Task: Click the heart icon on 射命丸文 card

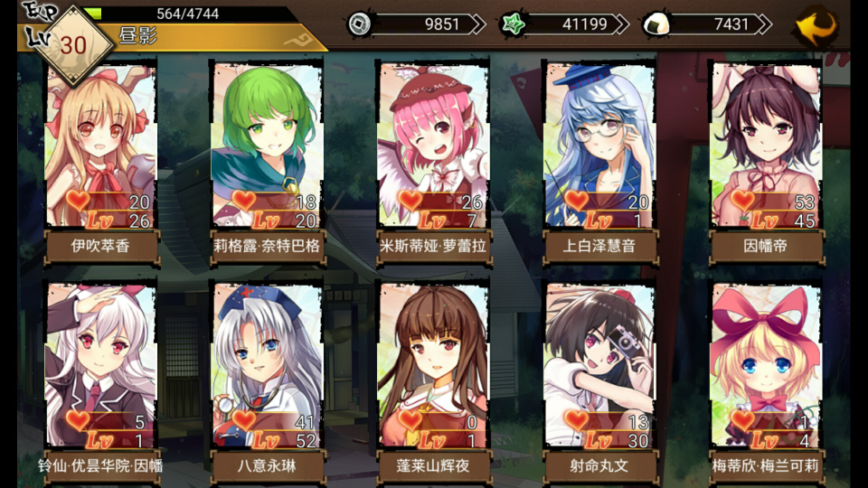Action: click(576, 420)
